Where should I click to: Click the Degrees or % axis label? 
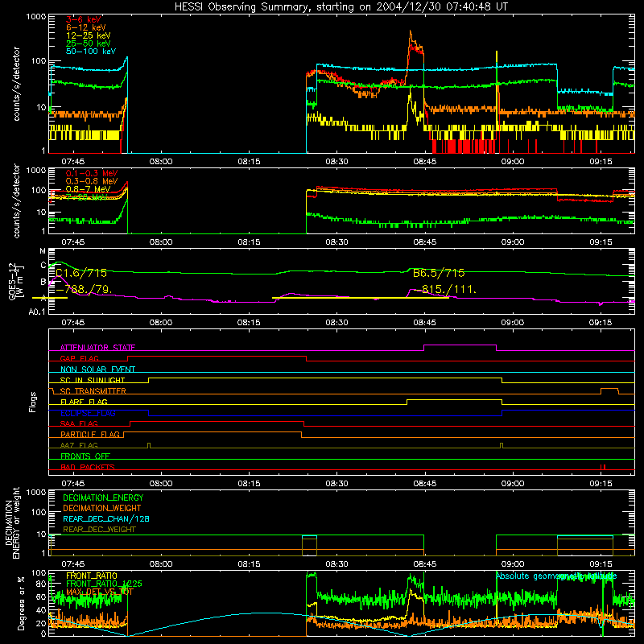(x=21, y=603)
